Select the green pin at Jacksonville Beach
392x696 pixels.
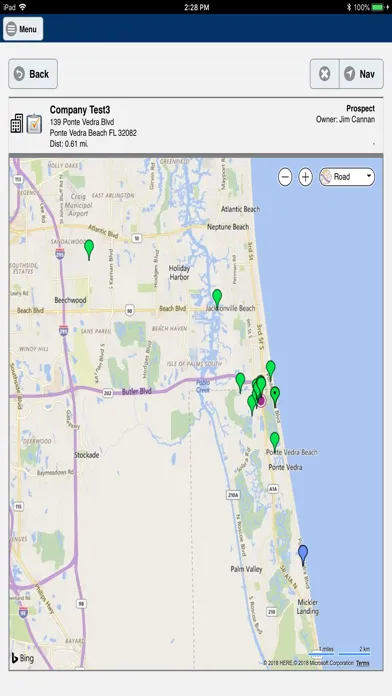tap(217, 298)
